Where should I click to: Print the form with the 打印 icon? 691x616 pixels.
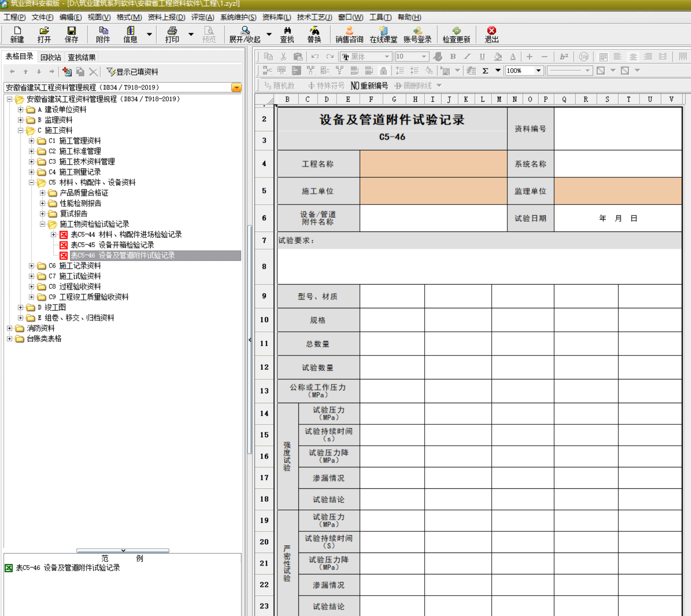172,35
